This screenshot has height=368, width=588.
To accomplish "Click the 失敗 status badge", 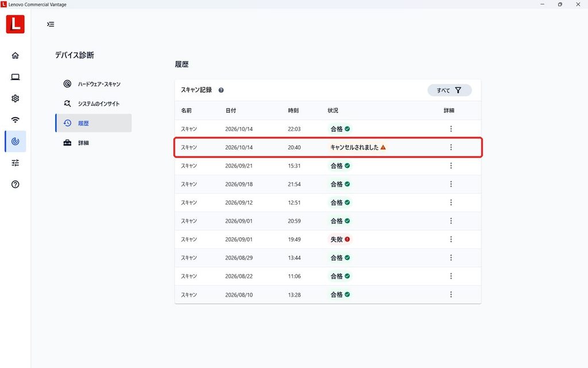I will coord(340,239).
